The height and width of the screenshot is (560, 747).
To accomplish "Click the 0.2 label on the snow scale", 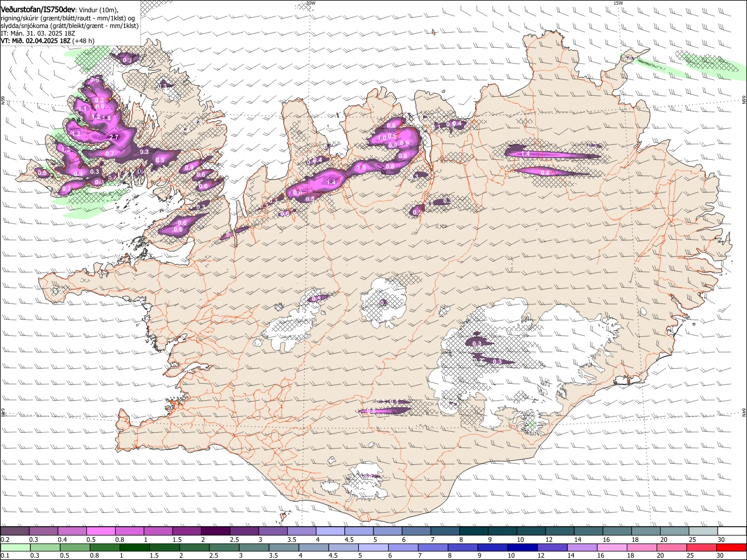I will click(5, 540).
